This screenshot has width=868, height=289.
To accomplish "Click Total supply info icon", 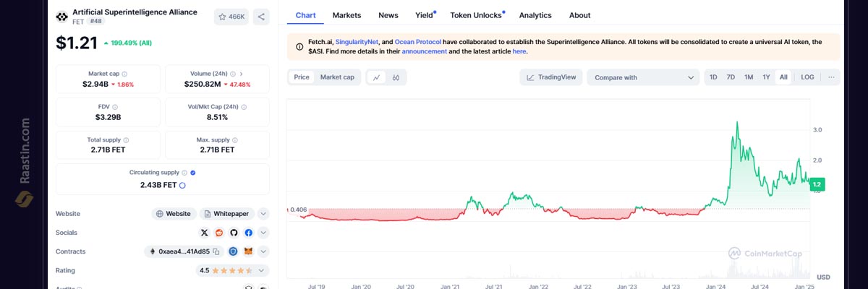I will coord(126,140).
